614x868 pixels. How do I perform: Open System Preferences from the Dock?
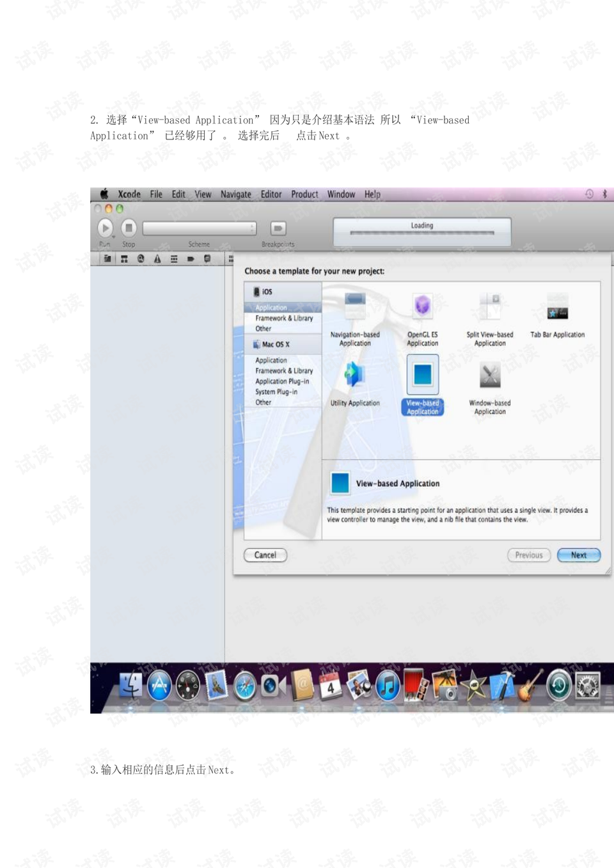click(x=588, y=686)
